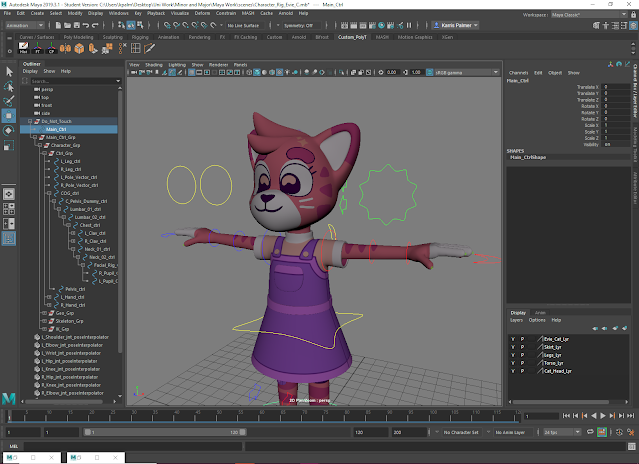Click play backwards button
639x464 pixels.
pos(594,416)
